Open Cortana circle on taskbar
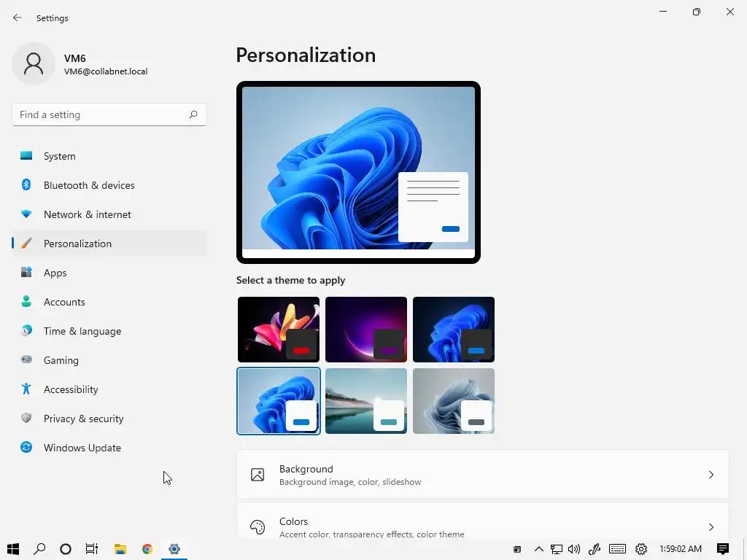This screenshot has height=560, width=747. (66, 549)
